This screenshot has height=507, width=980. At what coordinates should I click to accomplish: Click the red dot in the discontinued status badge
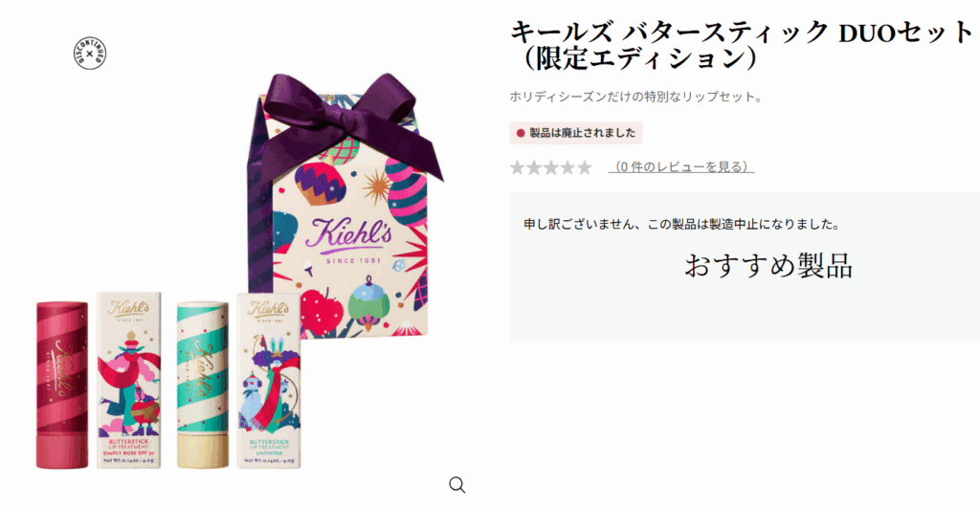[521, 133]
